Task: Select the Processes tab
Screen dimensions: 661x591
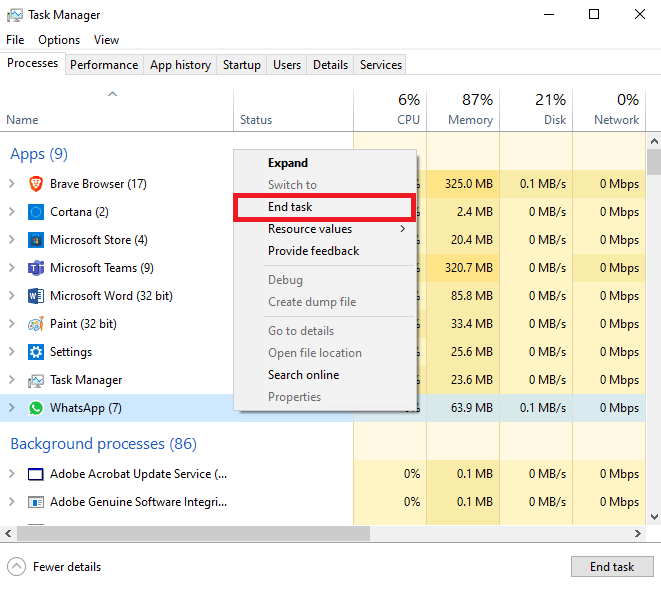Action: tap(32, 63)
